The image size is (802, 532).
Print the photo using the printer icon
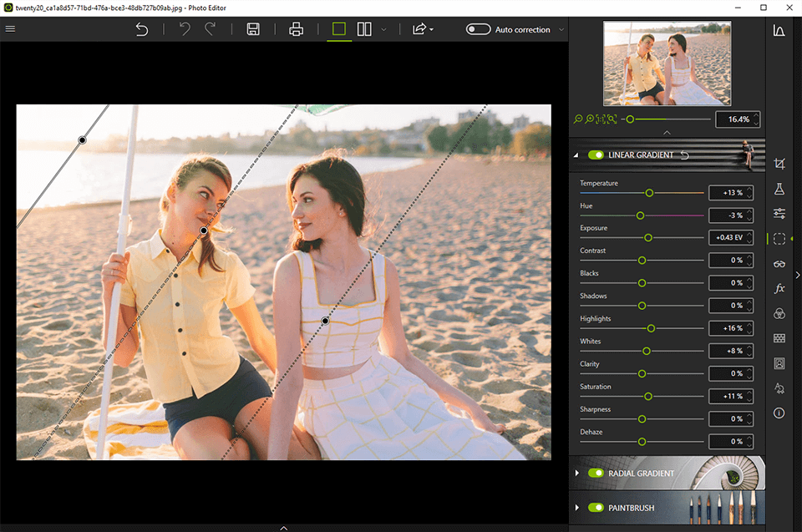[296, 29]
